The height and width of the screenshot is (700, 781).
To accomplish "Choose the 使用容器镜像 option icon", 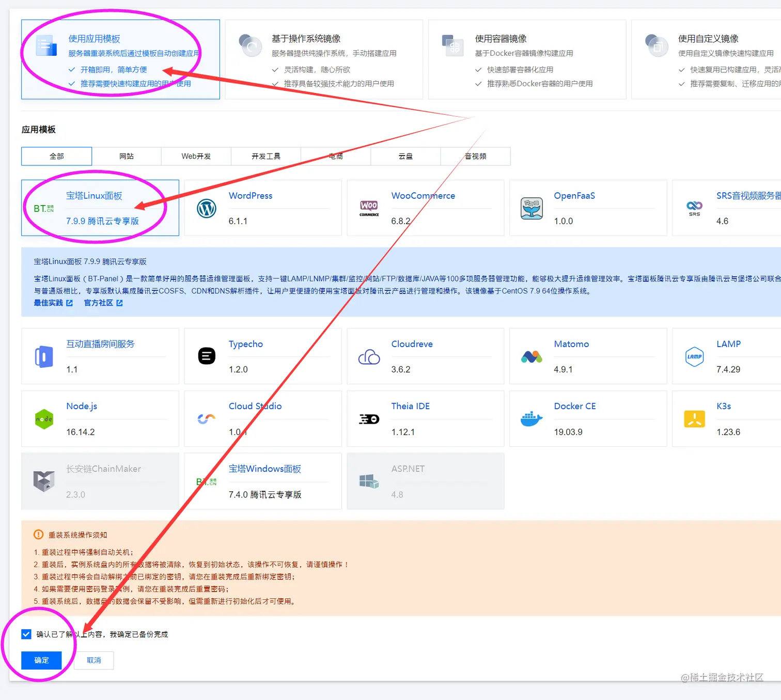I will click(x=453, y=45).
